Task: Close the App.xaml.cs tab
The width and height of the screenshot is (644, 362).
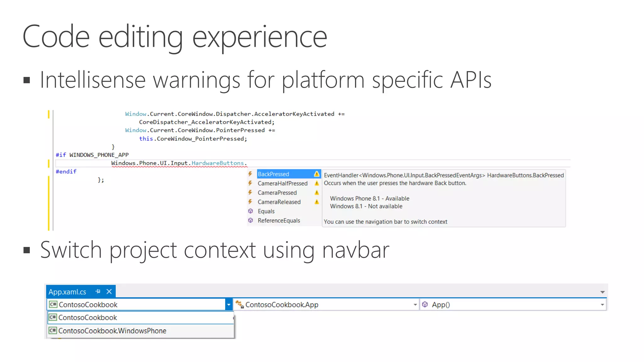Action: [x=109, y=292]
